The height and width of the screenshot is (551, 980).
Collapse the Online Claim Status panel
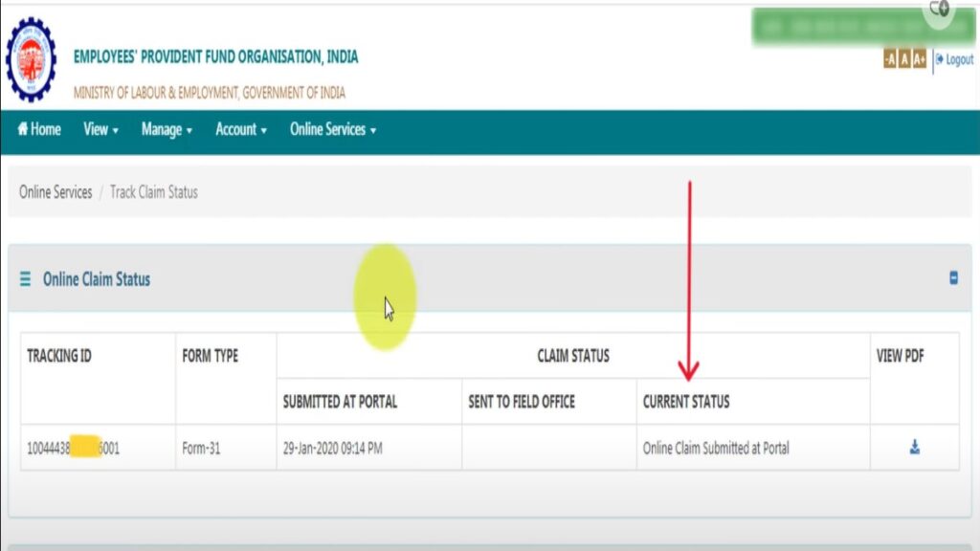pos(953,278)
